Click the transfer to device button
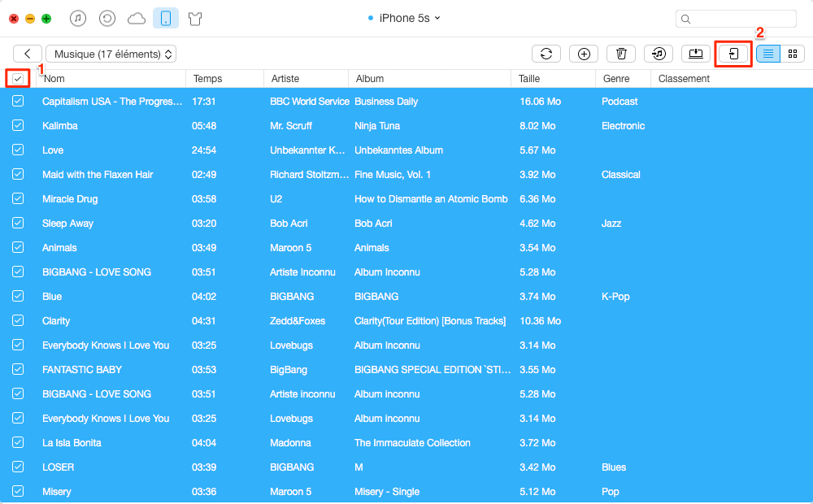Screen dimensions: 813x504 [733, 54]
